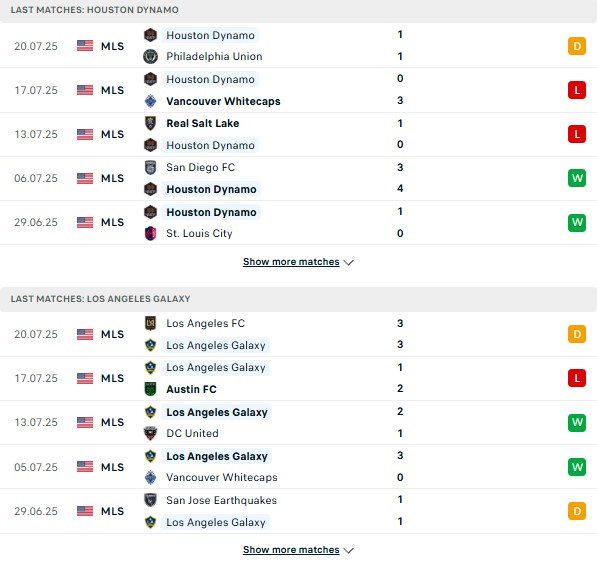Click the San Diego FC team crest
597x563 pixels.
pos(150,167)
